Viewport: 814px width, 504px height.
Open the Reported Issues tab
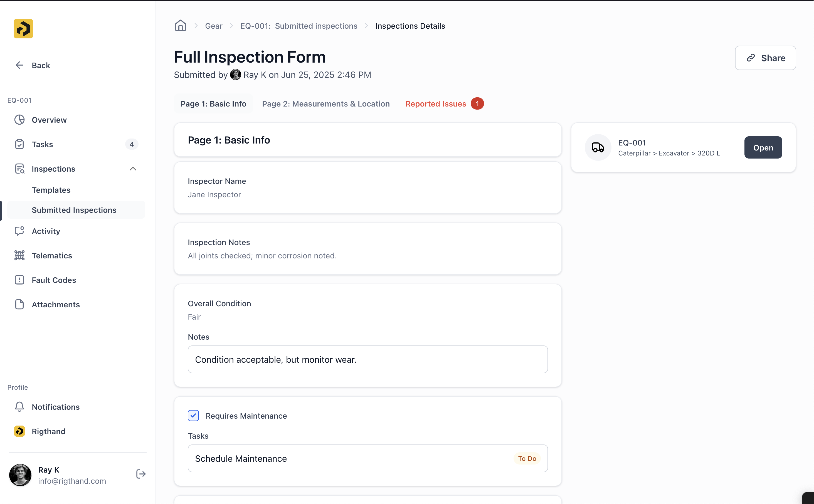(435, 104)
